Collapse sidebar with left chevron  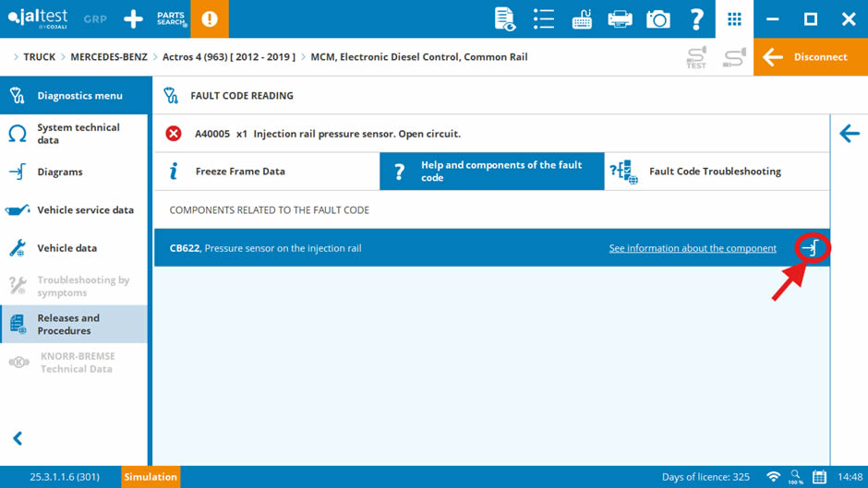pos(18,439)
